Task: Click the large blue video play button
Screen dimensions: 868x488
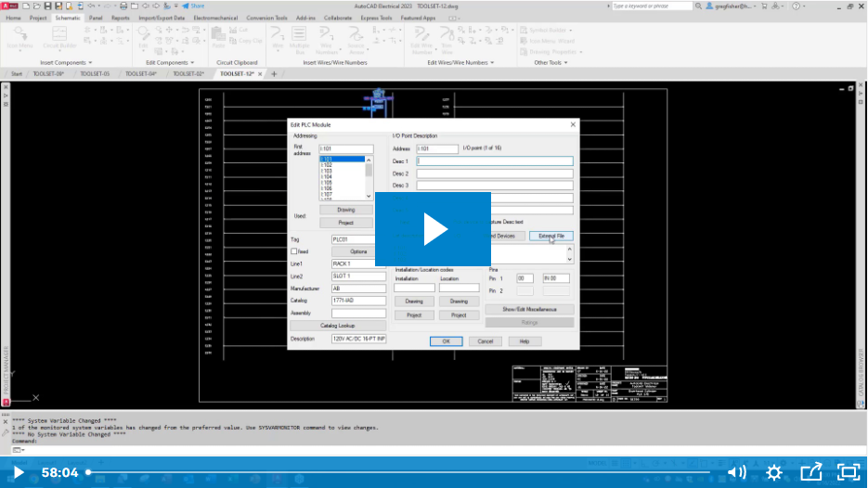Action: click(433, 229)
